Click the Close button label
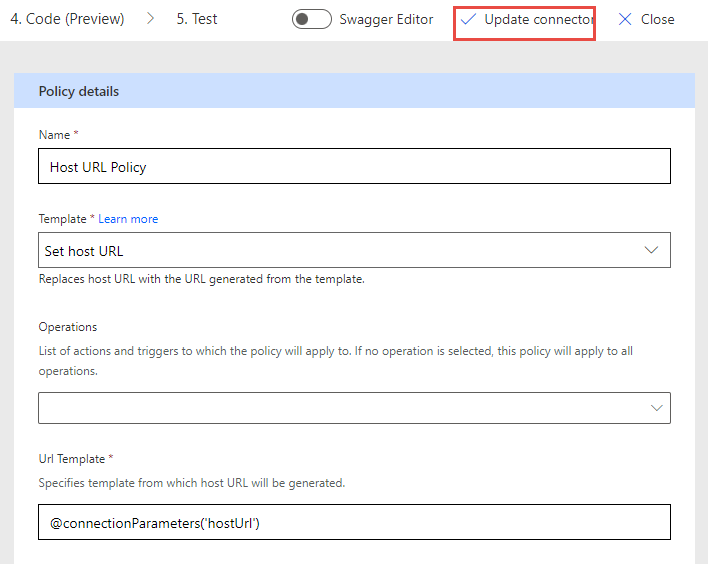Screen dimensions: 708x564 coord(657,19)
